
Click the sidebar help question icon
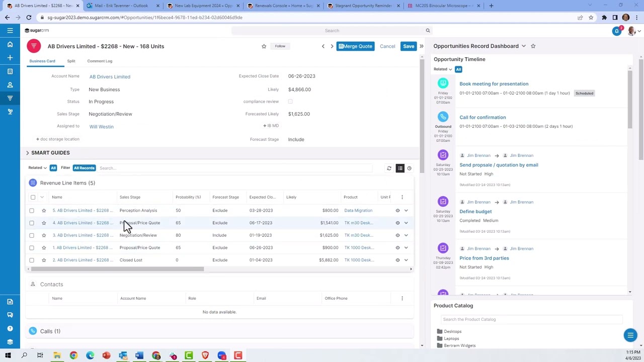coord(10,328)
